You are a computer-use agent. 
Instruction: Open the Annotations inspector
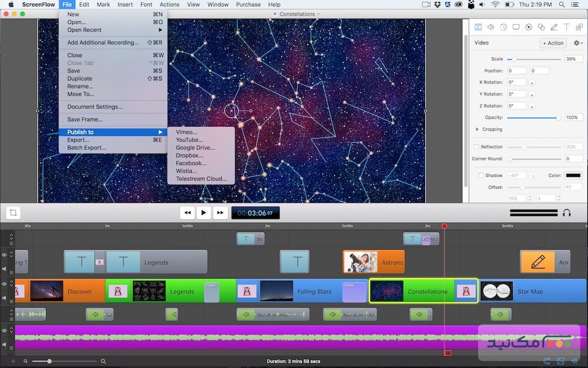[542, 26]
